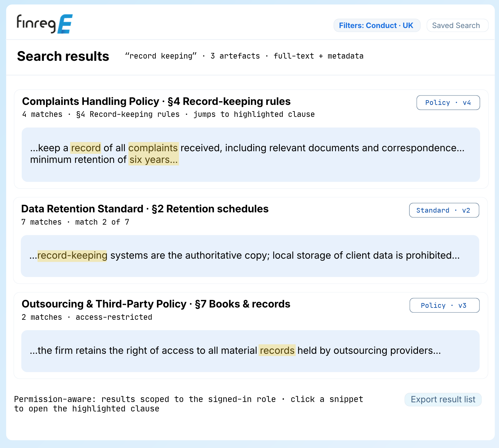Click the Policy · v4 badge

[x=448, y=103]
